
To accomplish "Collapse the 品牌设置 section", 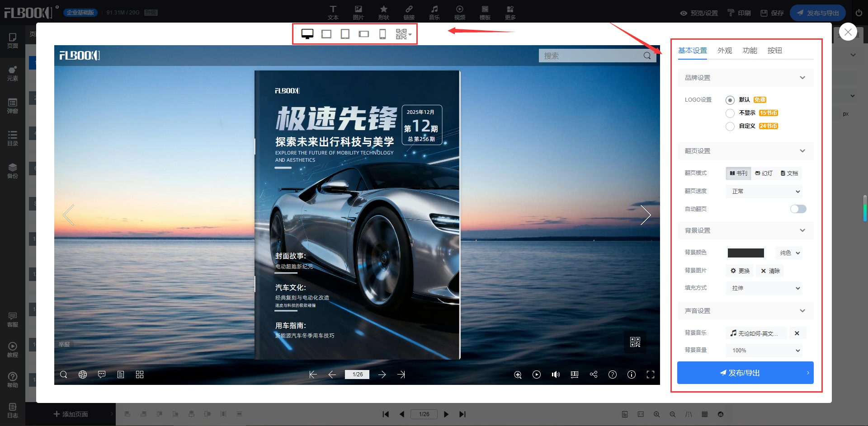I will point(802,78).
